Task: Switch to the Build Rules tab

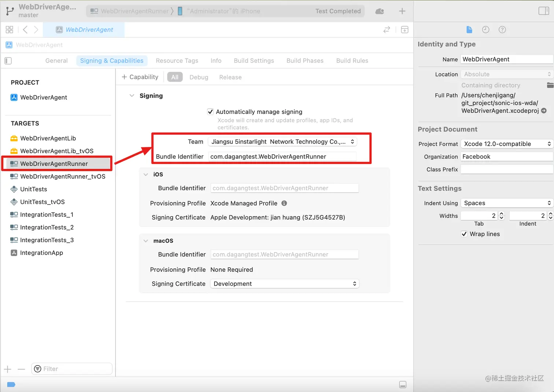Action: point(352,61)
